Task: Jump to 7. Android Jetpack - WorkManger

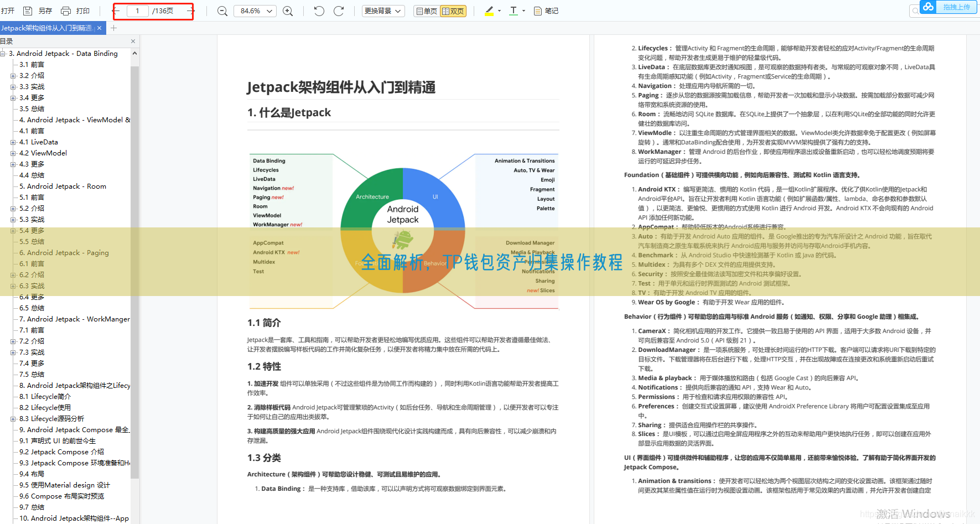Action: 75,319
